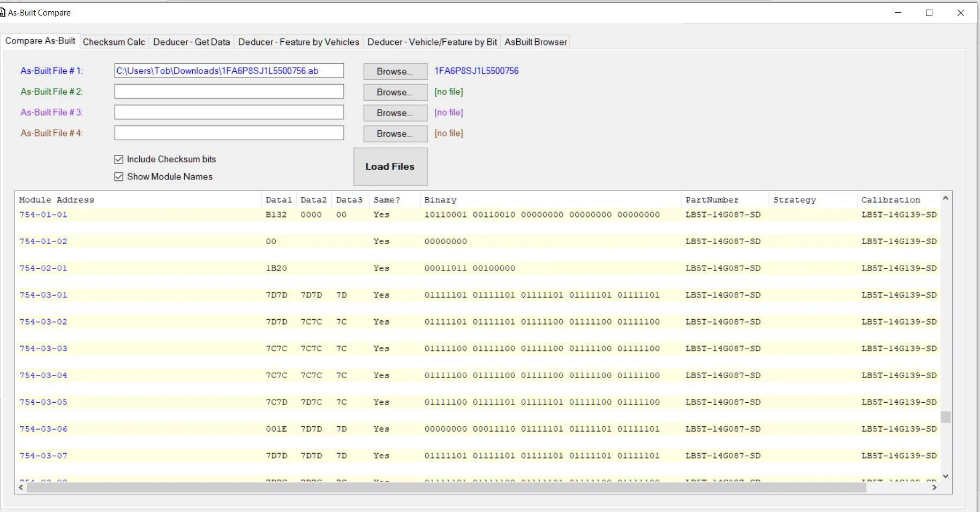Screen dimensions: 980x512
Task: Minimize the As-Built Compare window
Action: (898, 13)
